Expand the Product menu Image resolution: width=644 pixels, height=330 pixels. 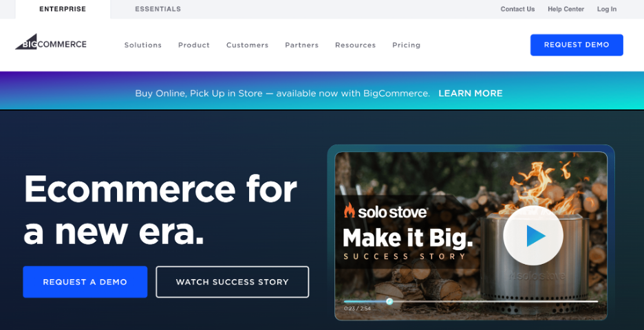point(194,45)
